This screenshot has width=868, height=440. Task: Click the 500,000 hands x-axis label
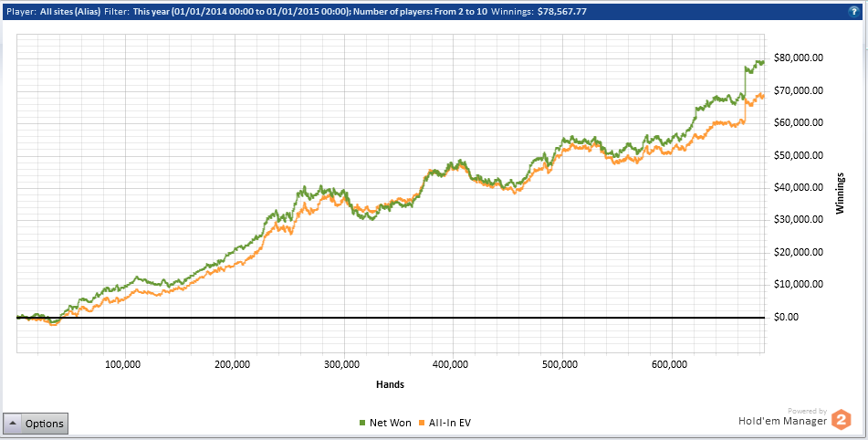(x=562, y=364)
